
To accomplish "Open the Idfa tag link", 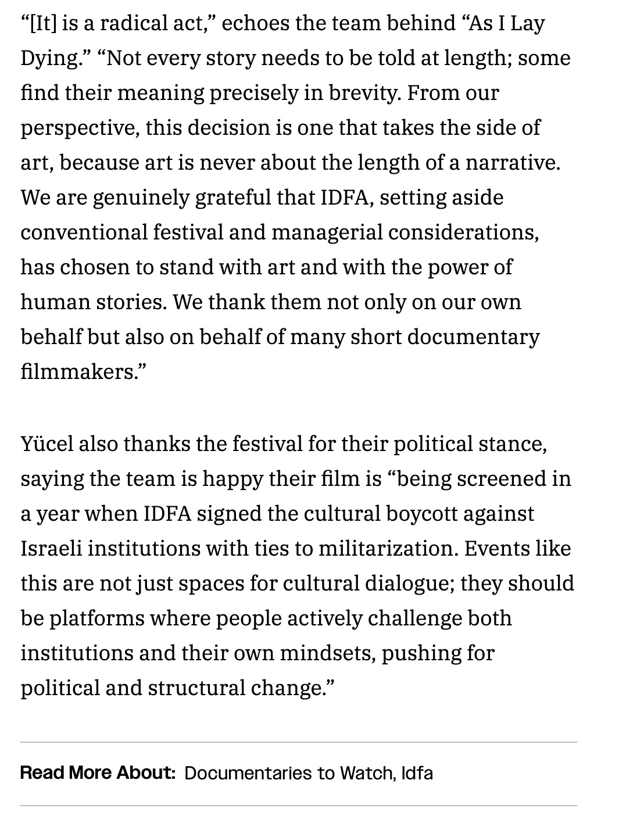I will [417, 773].
